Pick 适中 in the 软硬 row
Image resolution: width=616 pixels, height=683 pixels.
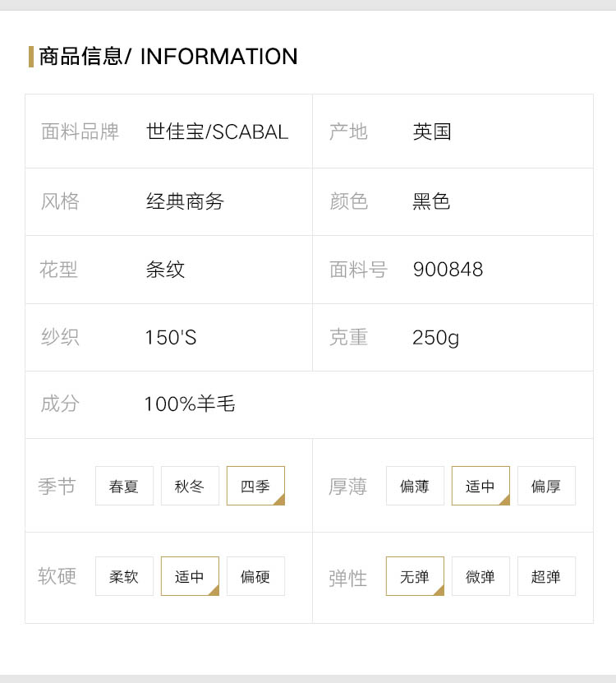[x=190, y=576]
